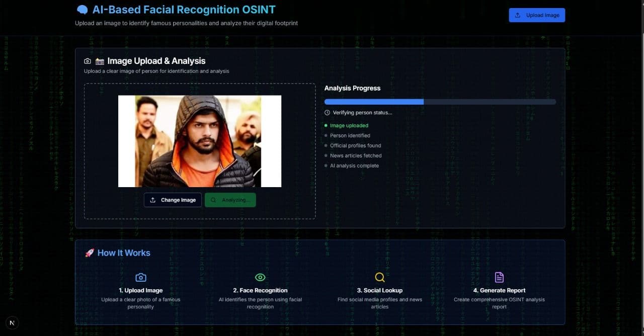Screen dimensions: 644x336
Task: Click the speech bubble logo in the header
Action: click(x=82, y=10)
